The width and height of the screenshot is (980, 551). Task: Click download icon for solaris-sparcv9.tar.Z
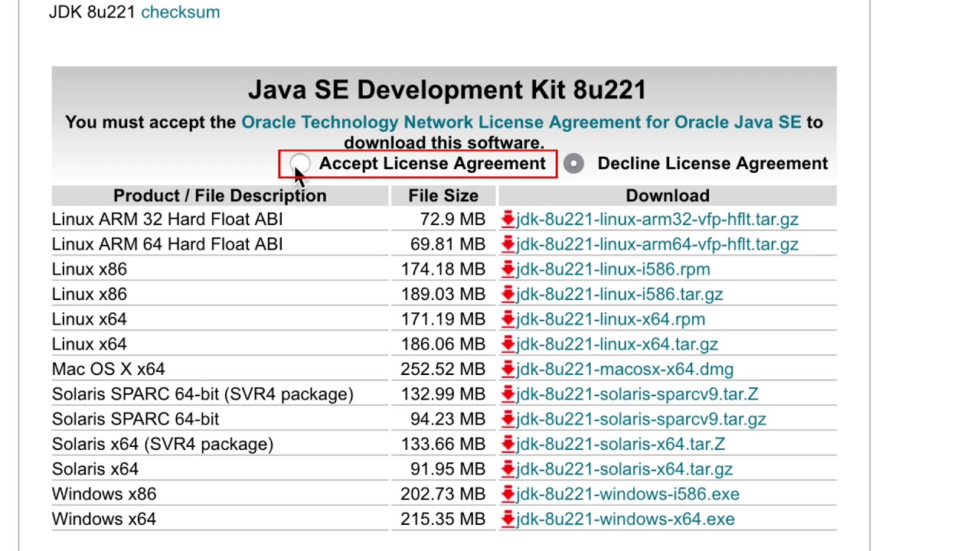click(x=508, y=395)
